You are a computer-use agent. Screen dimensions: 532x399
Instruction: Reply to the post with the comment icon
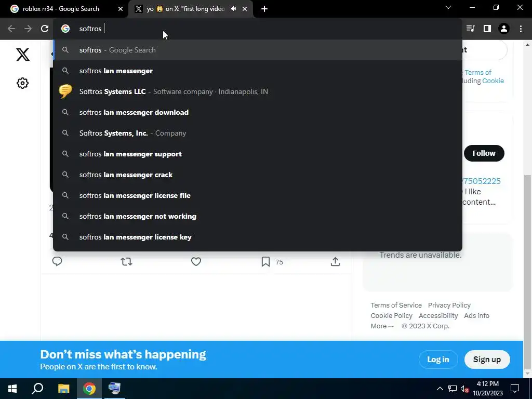tap(57, 261)
